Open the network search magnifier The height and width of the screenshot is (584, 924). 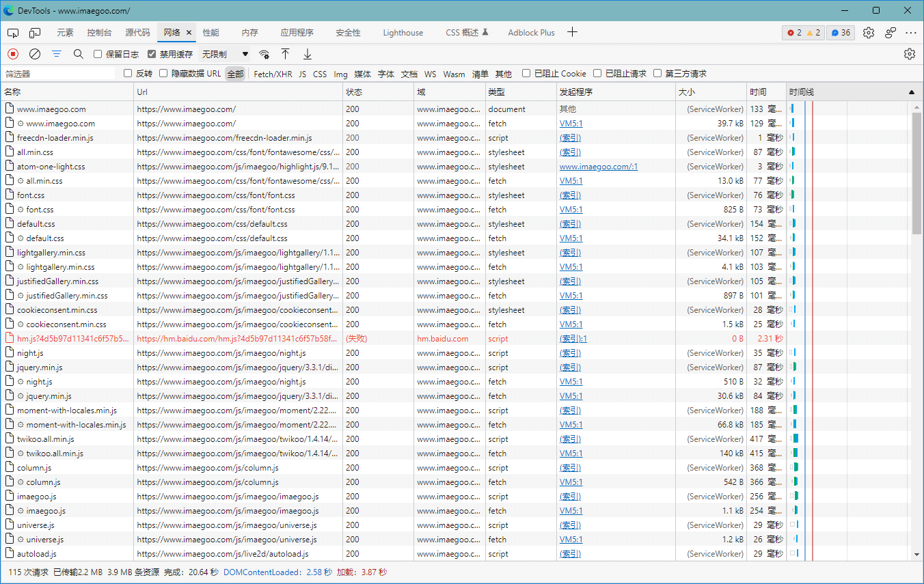(x=79, y=54)
